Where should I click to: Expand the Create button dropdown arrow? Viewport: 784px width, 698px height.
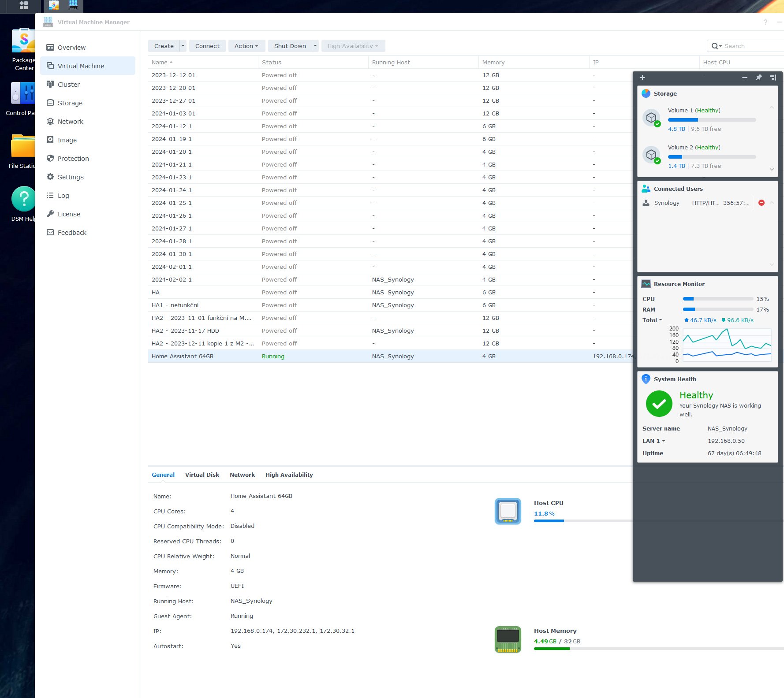click(x=183, y=46)
